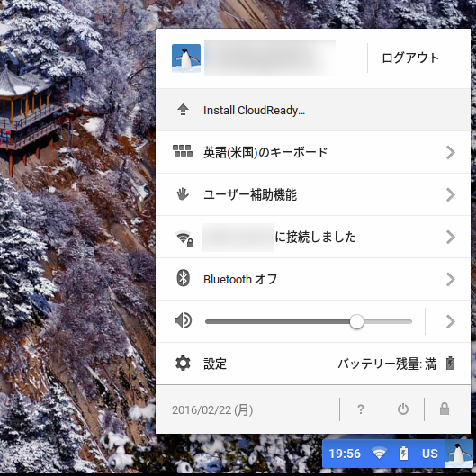Image resolution: width=476 pixels, height=476 pixels.
Task: Expand the network list chevron
Action: tap(451, 237)
